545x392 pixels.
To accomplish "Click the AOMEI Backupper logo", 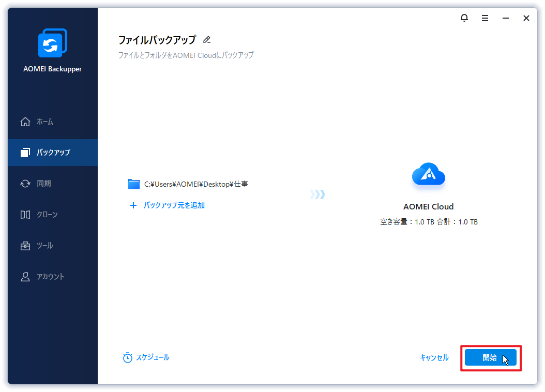I will [53, 43].
